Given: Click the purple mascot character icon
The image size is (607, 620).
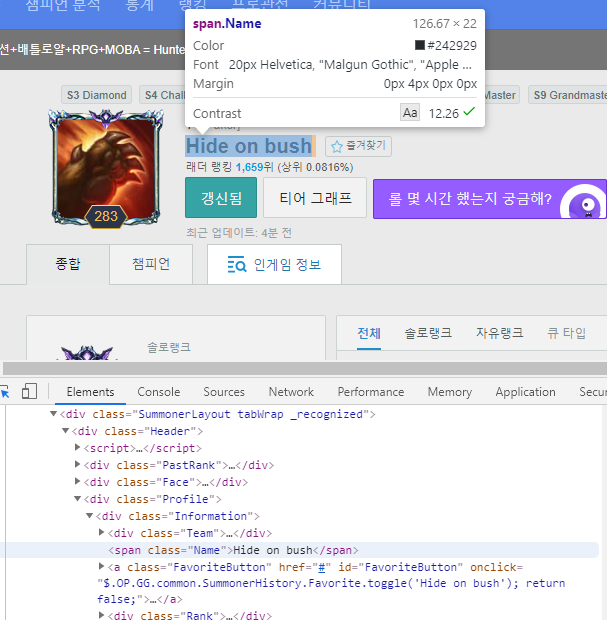Looking at the screenshot, I should (x=583, y=201).
